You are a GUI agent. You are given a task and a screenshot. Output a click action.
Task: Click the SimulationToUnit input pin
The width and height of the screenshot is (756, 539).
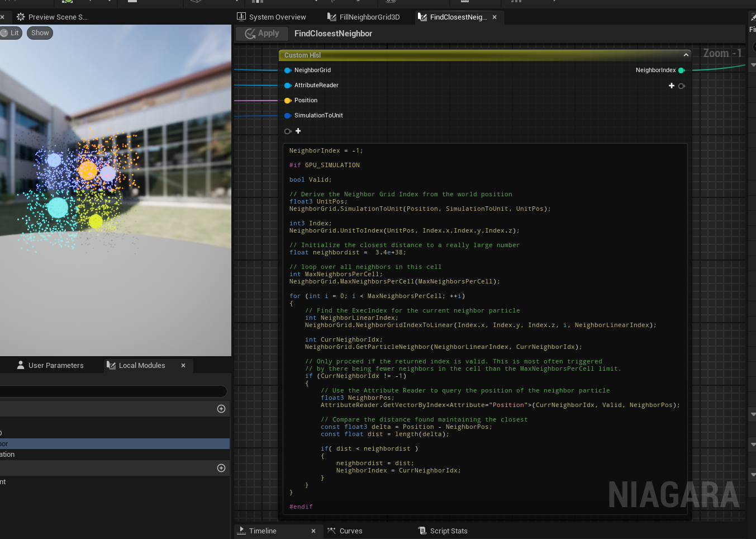pos(288,116)
